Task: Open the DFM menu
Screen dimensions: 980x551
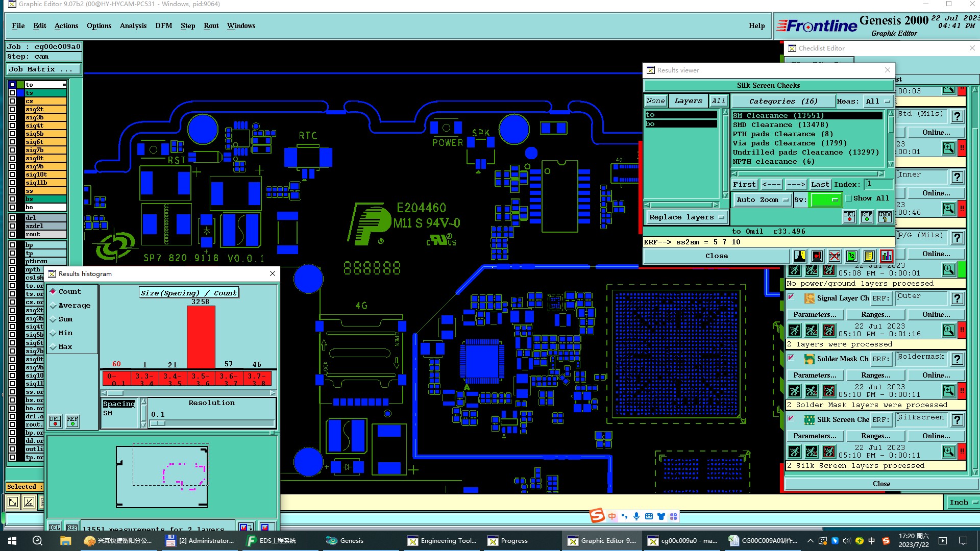Action: [x=163, y=26]
